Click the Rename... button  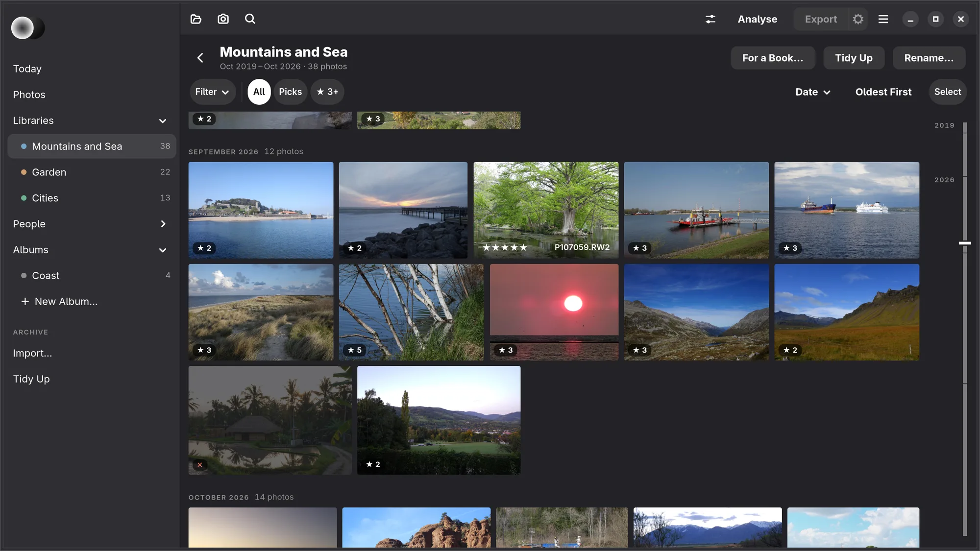tap(929, 58)
